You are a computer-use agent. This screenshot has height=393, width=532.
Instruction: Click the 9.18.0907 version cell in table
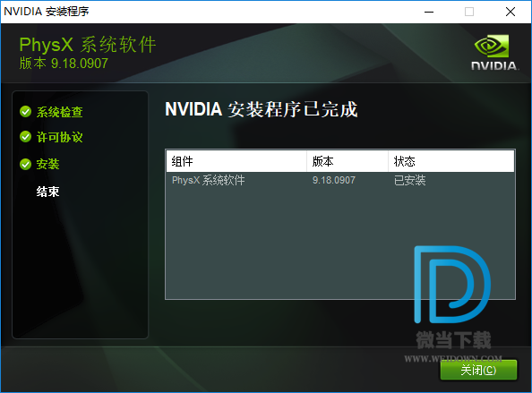click(334, 180)
